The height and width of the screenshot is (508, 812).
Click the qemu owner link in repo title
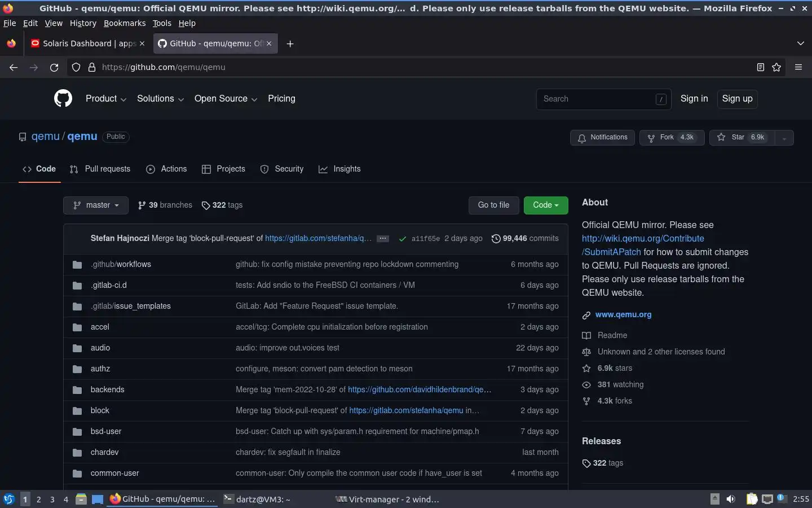[45, 137]
